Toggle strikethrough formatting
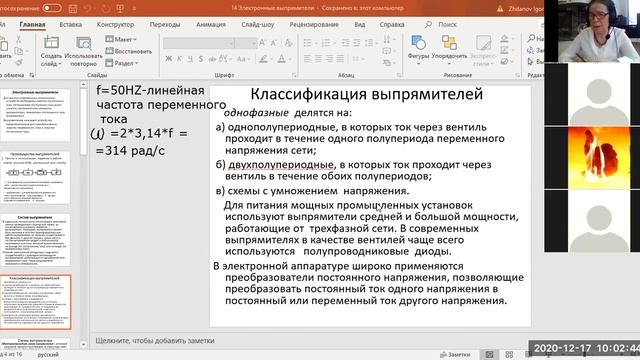The width and height of the screenshot is (640, 360). [212, 59]
